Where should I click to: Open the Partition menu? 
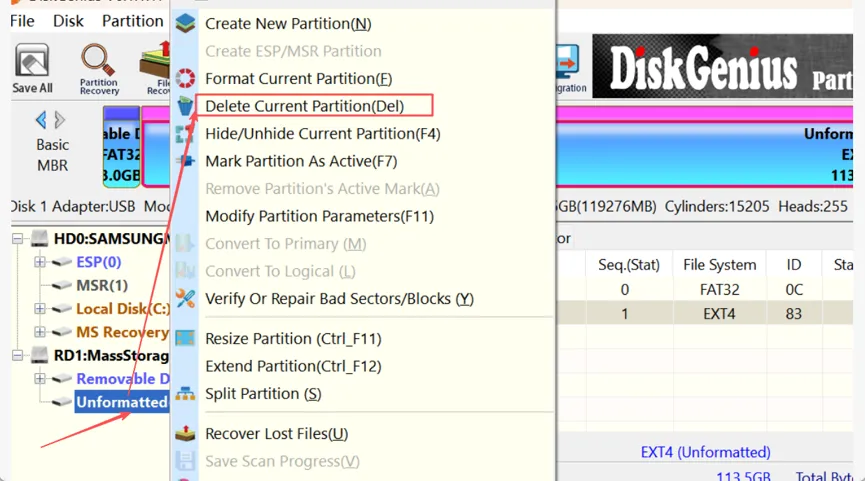pyautogui.click(x=132, y=21)
